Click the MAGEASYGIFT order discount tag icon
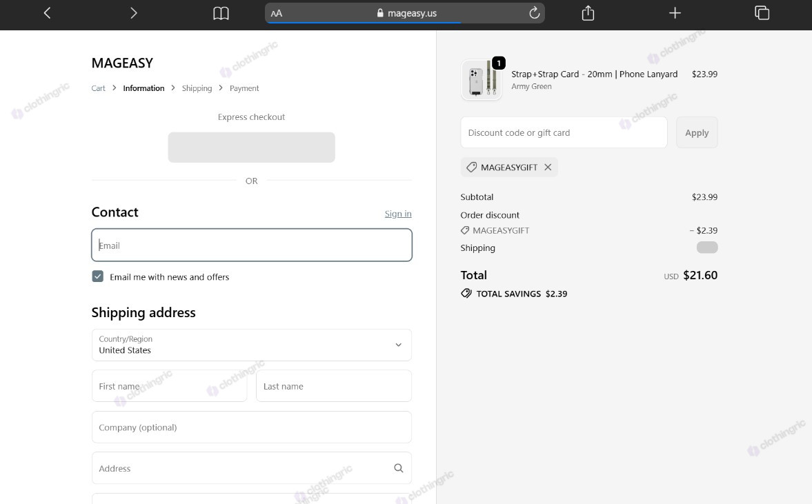The width and height of the screenshot is (812, 504). 465,230
